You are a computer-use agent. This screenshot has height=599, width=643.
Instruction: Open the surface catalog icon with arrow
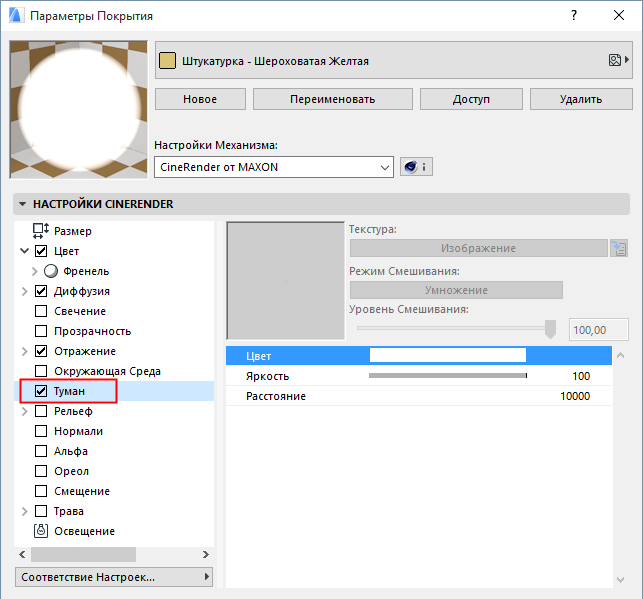click(618, 60)
